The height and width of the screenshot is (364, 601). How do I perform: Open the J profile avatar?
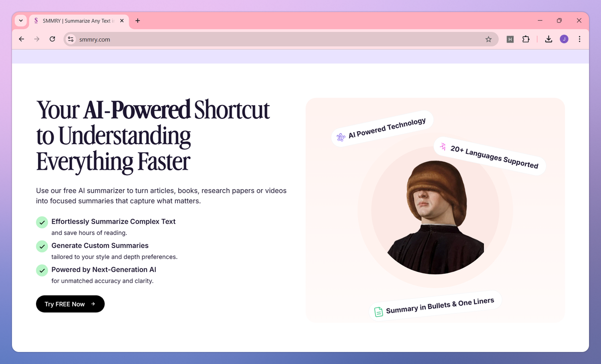(x=564, y=39)
